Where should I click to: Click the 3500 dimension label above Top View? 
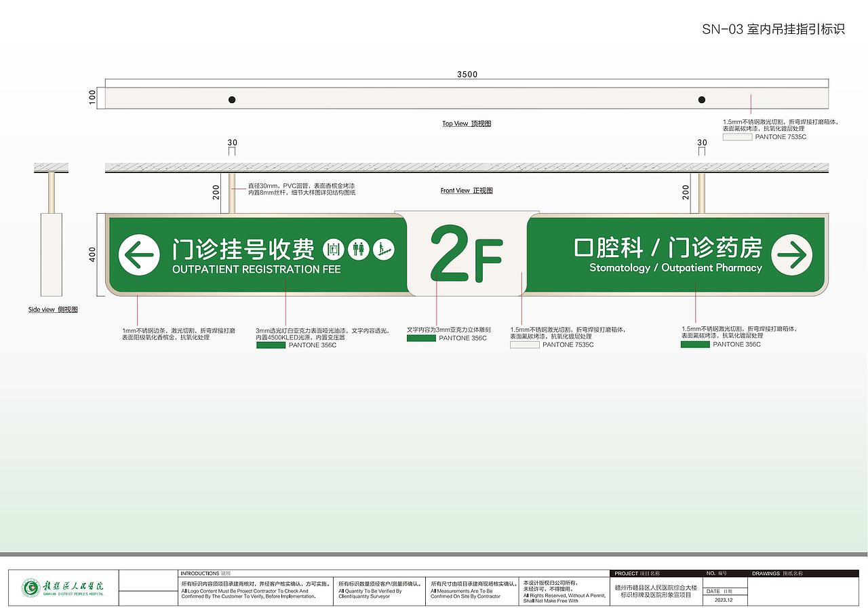pos(467,75)
